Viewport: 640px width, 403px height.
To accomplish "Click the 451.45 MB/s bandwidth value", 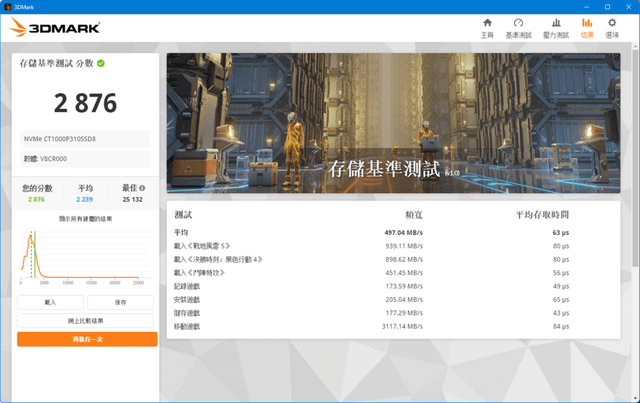I will coord(404,273).
